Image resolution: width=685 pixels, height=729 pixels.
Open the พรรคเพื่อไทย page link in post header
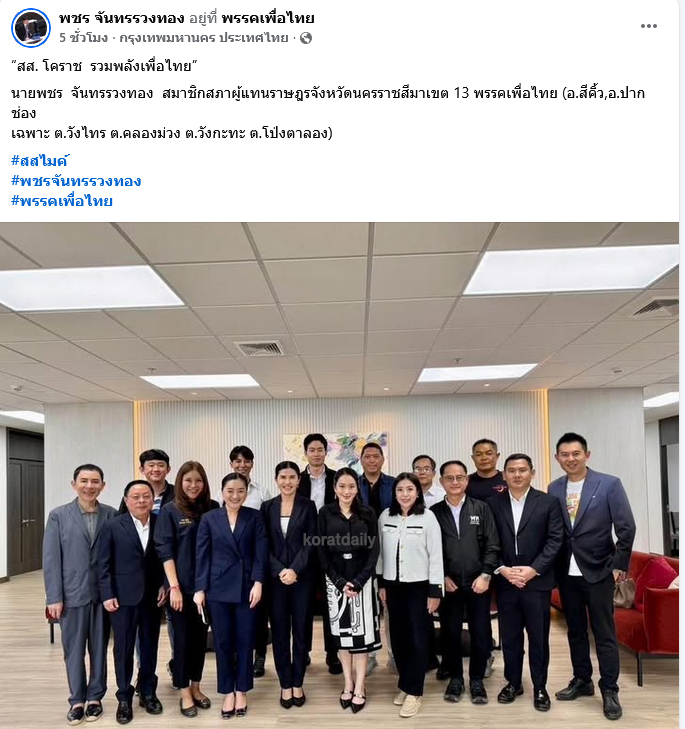click(x=268, y=18)
